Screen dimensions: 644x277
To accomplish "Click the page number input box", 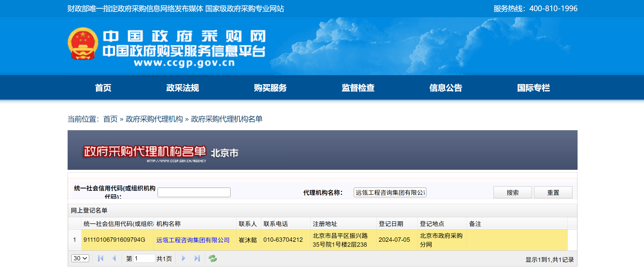I will [144, 258].
